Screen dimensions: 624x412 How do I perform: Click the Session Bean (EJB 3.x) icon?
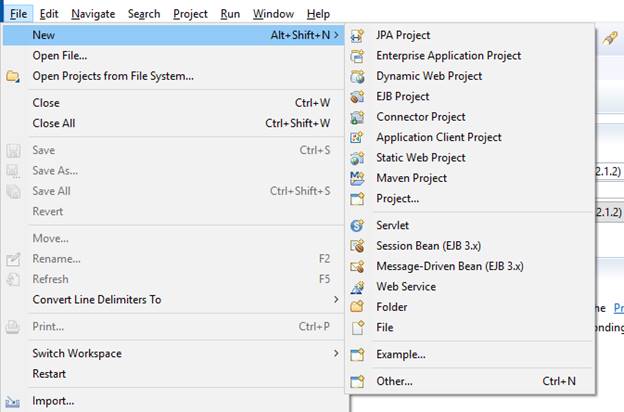(358, 246)
